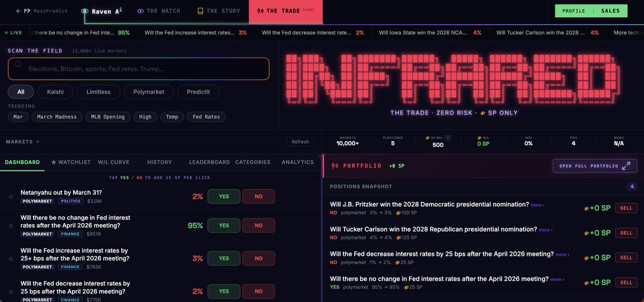This screenshot has width=644, height=302.
Task: Click the MassPredict logo icon
Action: (x=27, y=11)
